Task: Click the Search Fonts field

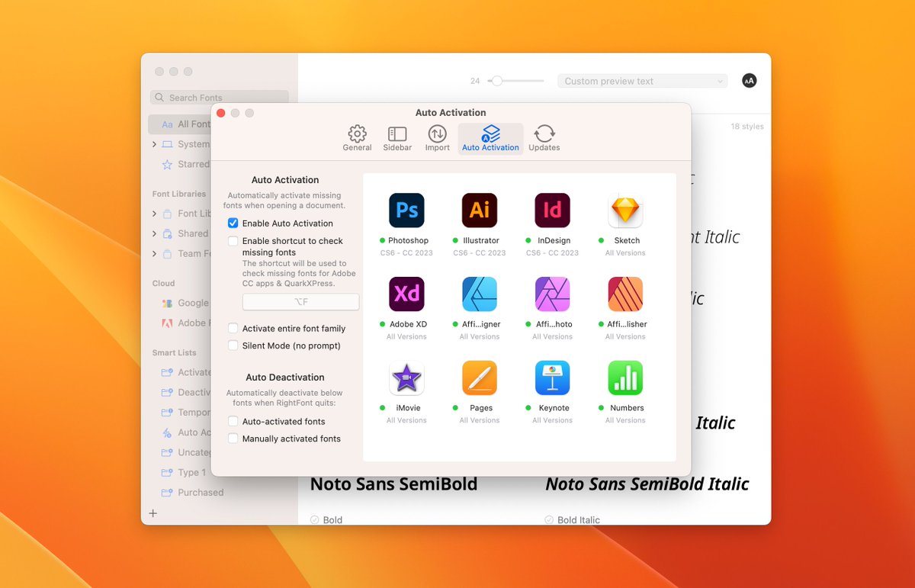Action: click(220, 98)
